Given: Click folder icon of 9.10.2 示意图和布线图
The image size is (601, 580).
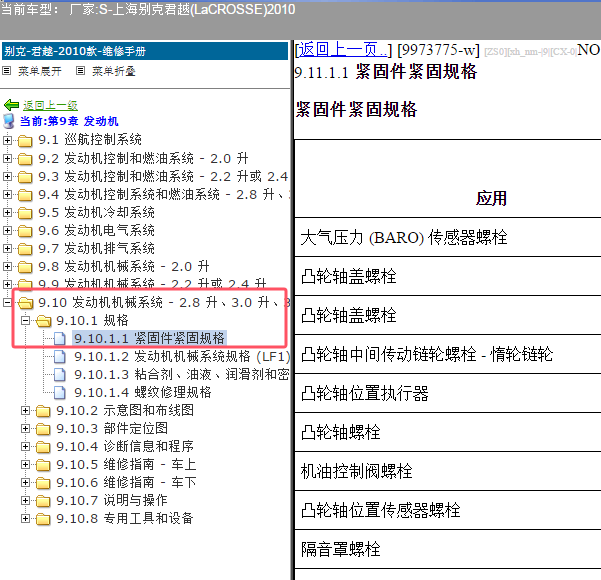Looking at the screenshot, I should coord(43,411).
